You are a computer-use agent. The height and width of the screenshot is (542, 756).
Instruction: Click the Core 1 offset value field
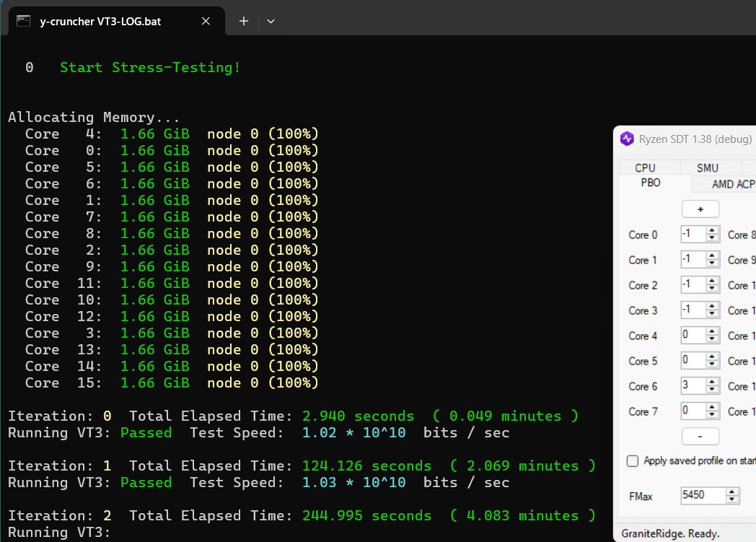tap(694, 259)
